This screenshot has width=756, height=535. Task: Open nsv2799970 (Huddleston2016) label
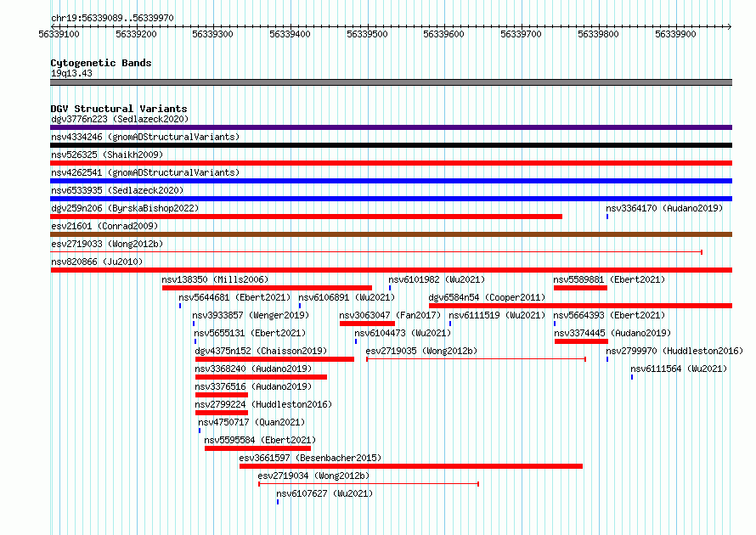674,351
